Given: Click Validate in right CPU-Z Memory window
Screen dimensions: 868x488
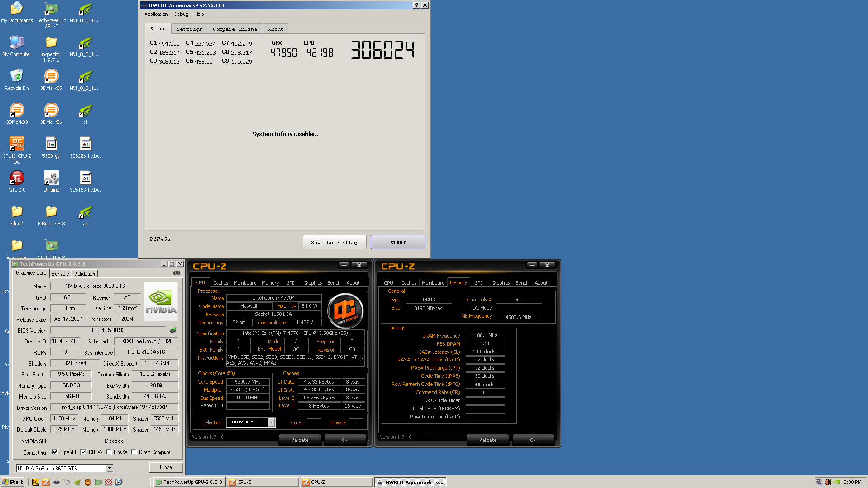Looking at the screenshot, I should [x=488, y=440].
